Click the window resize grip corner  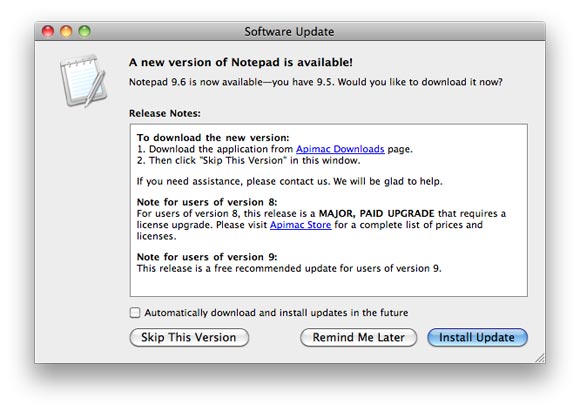pyautogui.click(x=540, y=358)
